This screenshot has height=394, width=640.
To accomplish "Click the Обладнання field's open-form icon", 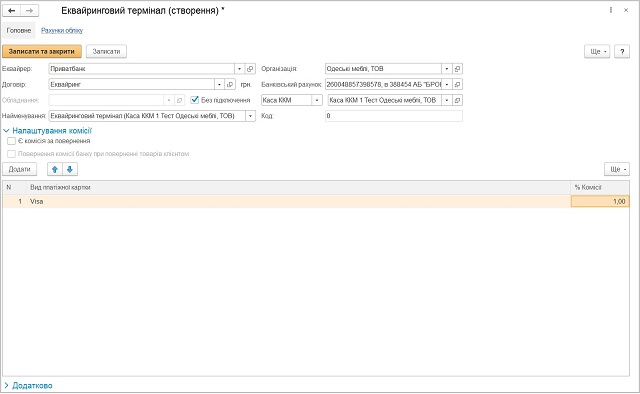I will 179,100.
